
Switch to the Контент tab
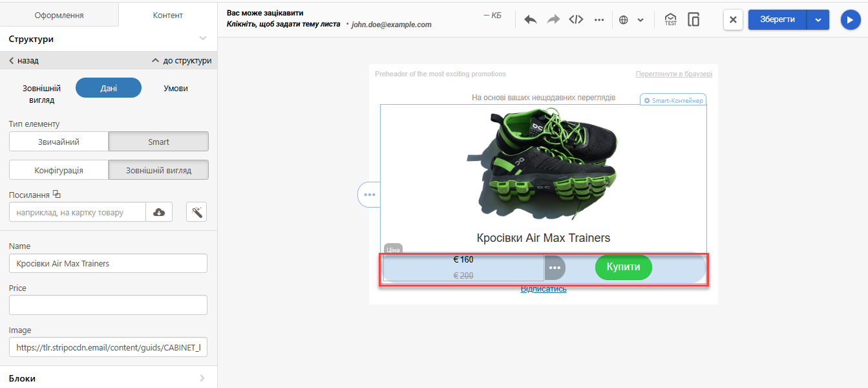(x=168, y=15)
